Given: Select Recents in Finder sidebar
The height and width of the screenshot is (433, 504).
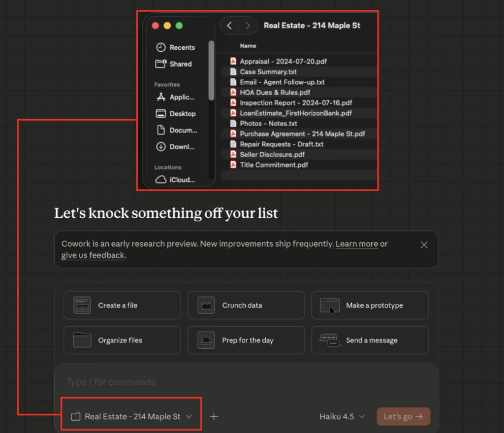Looking at the screenshot, I should point(182,47).
